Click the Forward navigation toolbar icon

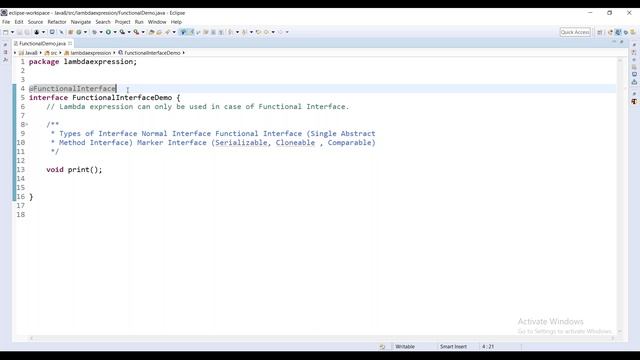[x=280, y=32]
